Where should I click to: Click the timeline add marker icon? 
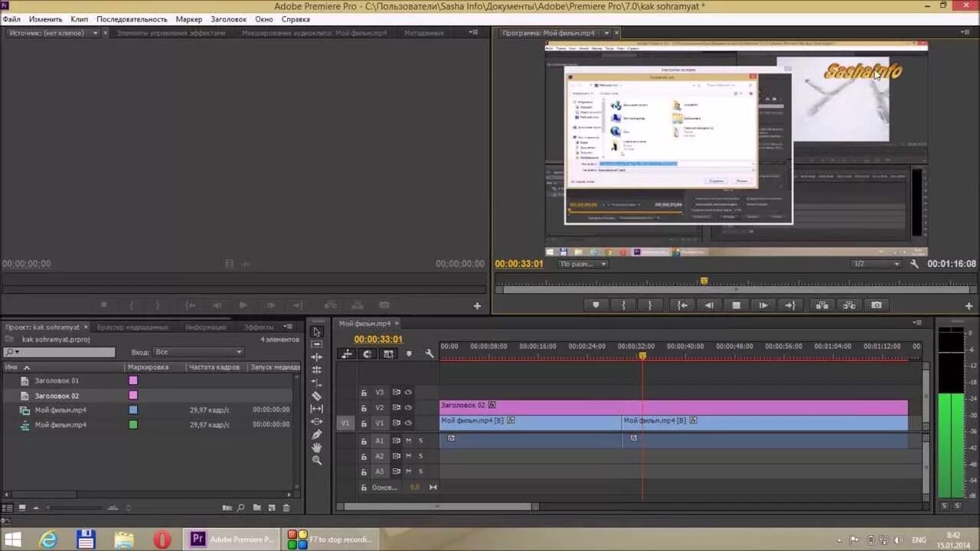coord(409,354)
